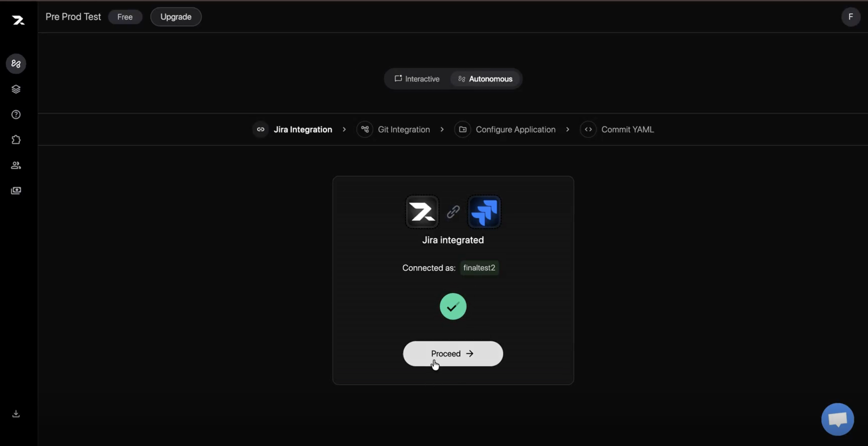Open the chat support bubble

(838, 419)
